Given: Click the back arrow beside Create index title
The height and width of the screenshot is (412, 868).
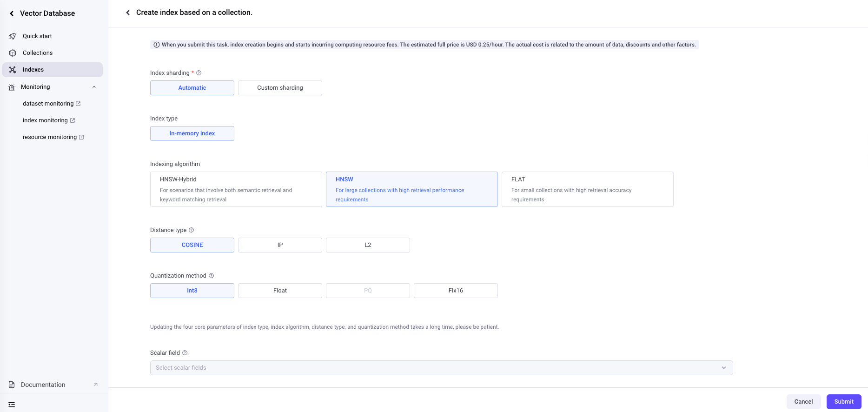Looking at the screenshot, I should 128,13.
